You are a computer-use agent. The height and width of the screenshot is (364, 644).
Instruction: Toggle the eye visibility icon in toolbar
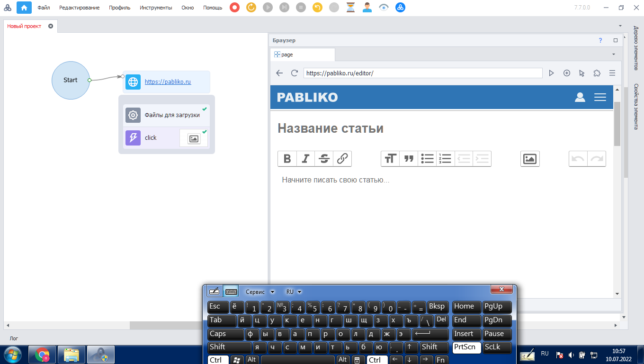(x=384, y=8)
